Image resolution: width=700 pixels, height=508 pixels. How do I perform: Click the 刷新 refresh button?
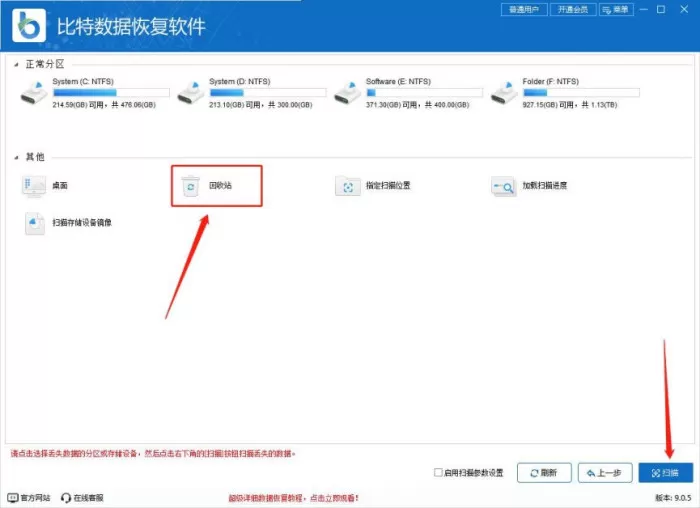tap(544, 473)
